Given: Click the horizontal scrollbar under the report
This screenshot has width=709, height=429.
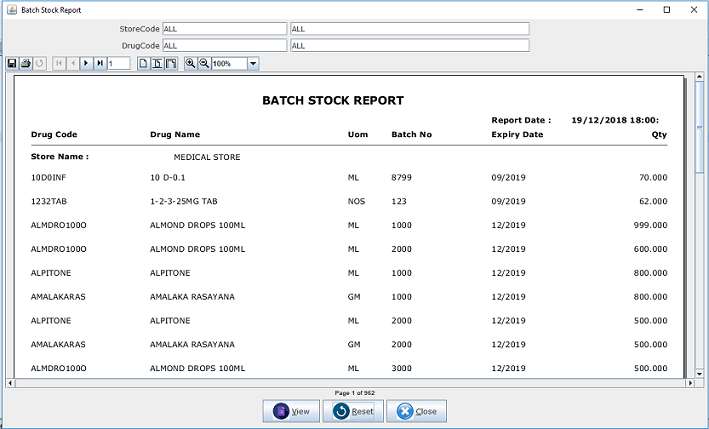Looking at the screenshot, I should pyautogui.click(x=350, y=383).
